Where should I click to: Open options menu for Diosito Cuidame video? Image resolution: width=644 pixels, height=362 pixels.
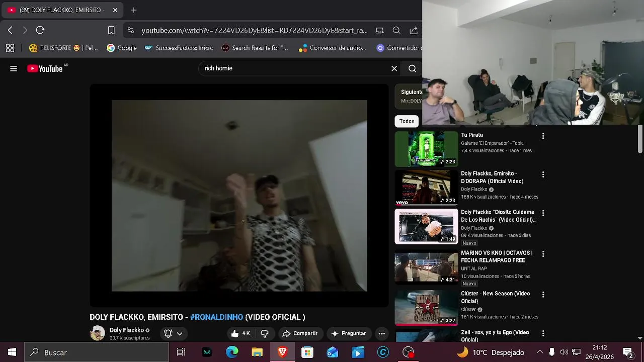(x=543, y=213)
